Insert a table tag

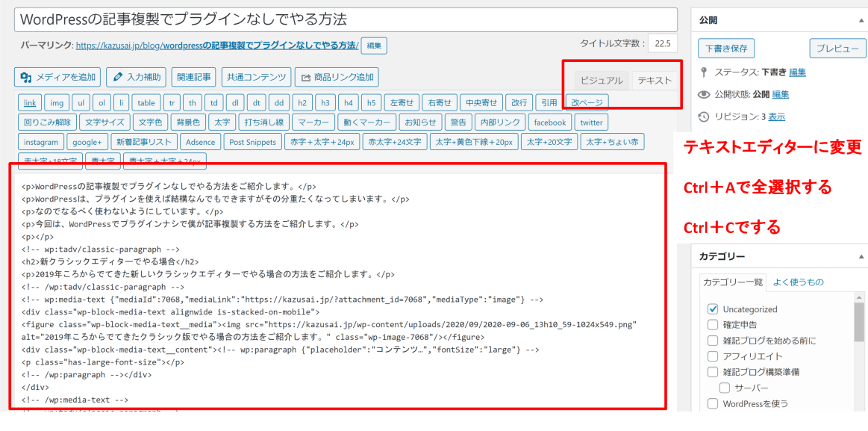(x=146, y=103)
